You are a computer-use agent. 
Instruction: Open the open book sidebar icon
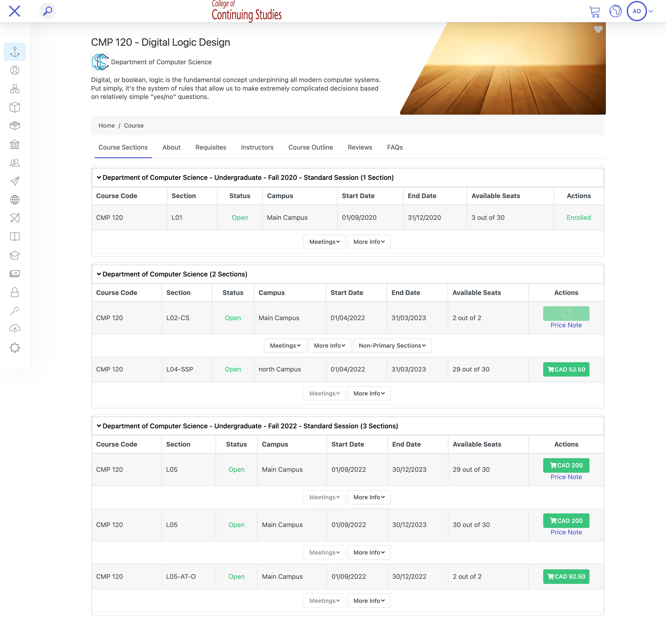coord(15,237)
